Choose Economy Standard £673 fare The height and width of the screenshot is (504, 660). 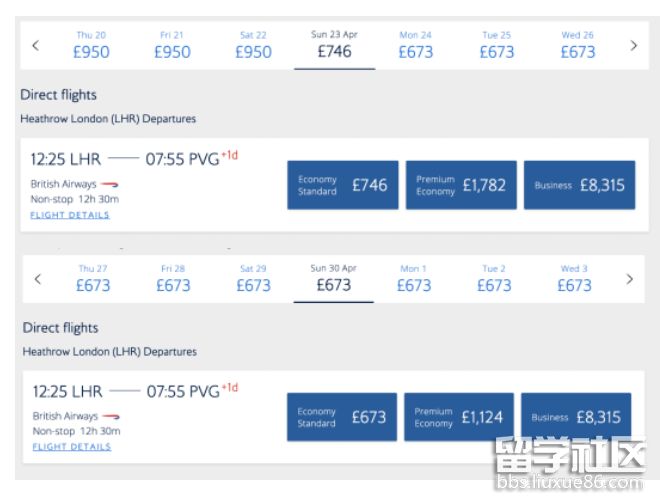pos(341,417)
